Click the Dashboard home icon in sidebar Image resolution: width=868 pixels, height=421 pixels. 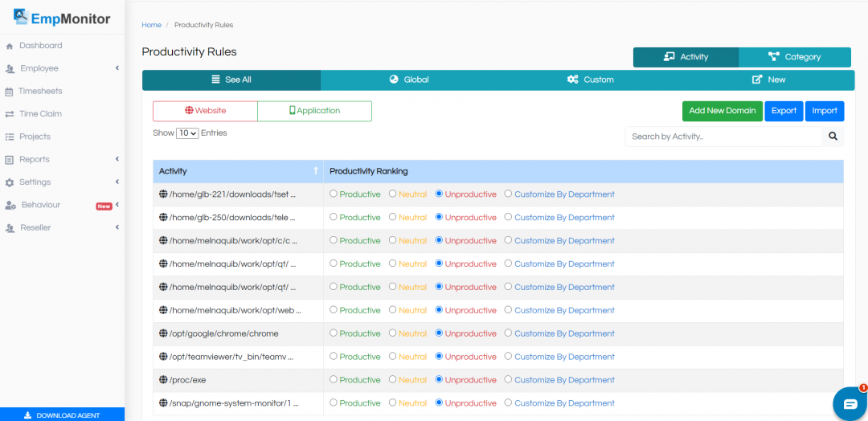click(x=10, y=47)
